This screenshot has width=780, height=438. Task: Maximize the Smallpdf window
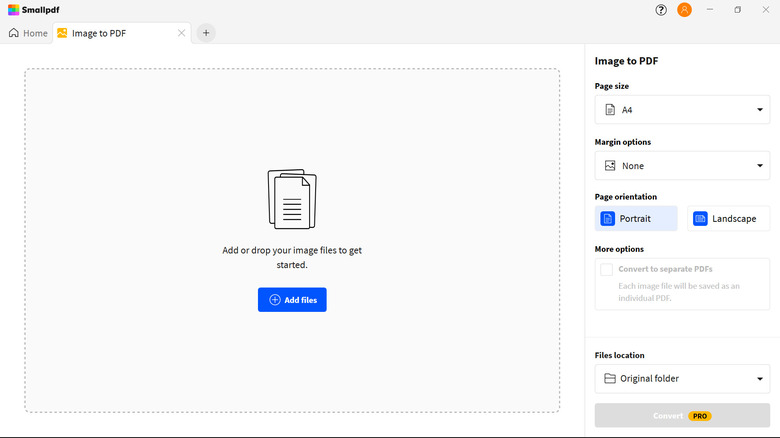point(738,10)
